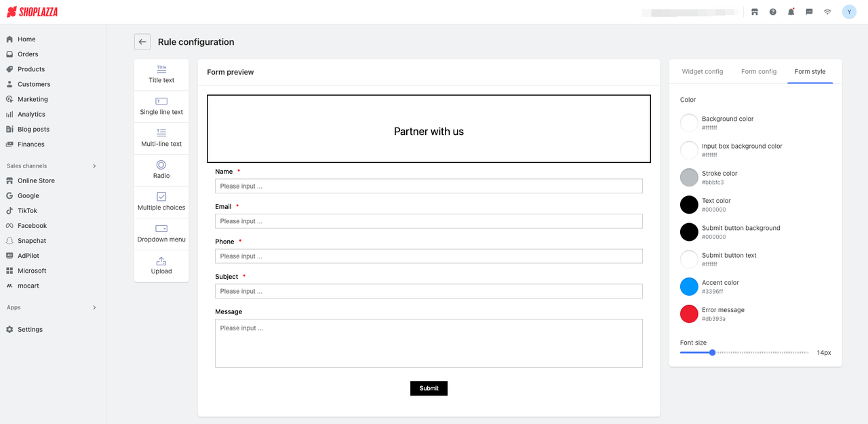Insert a Dropdown menu widget
The height and width of the screenshot is (424, 868).
161,234
